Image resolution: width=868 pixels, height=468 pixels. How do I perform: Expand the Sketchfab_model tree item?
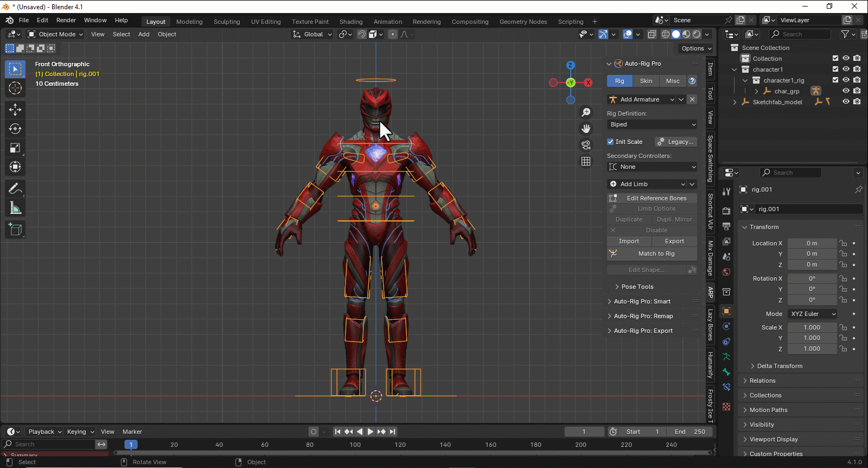(x=735, y=102)
